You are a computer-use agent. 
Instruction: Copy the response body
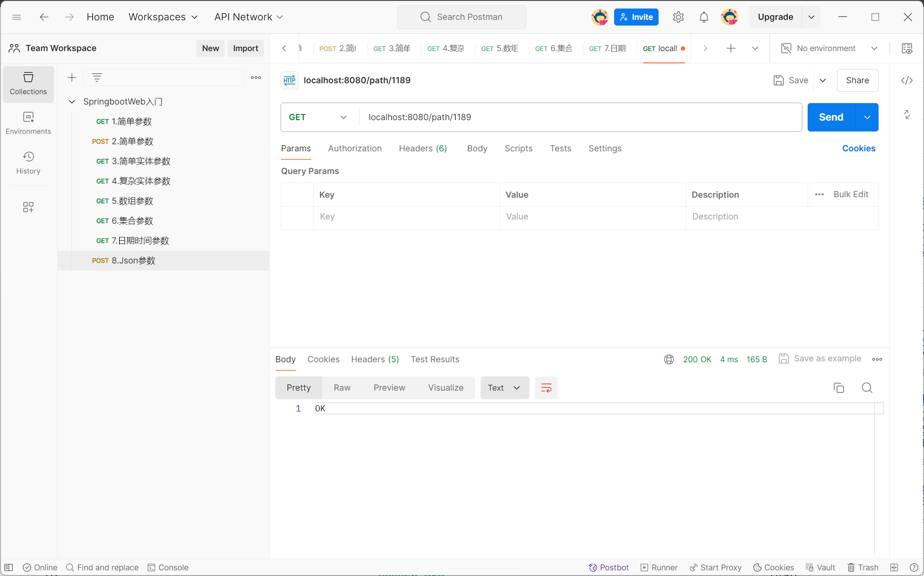[x=839, y=388]
